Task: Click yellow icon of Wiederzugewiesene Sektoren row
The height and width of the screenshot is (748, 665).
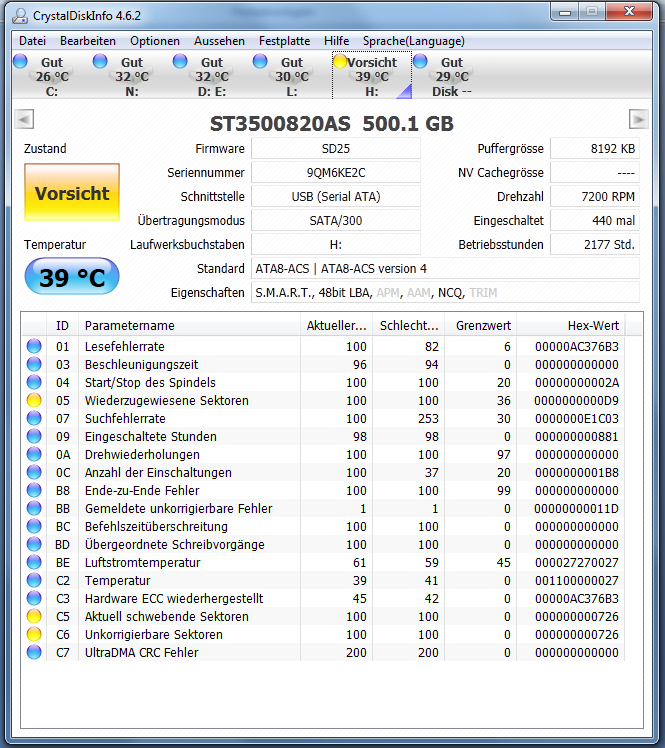Action: click(x=34, y=400)
